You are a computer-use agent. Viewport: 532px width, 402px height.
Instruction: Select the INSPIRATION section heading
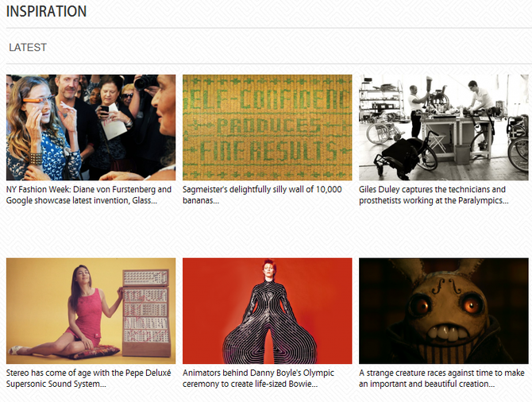coord(47,11)
